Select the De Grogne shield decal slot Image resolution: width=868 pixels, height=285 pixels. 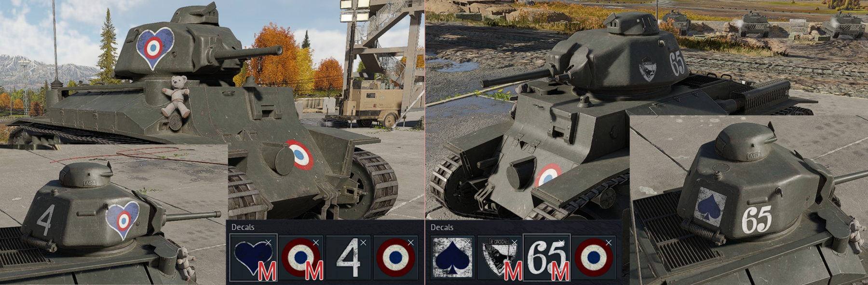(x=499, y=257)
